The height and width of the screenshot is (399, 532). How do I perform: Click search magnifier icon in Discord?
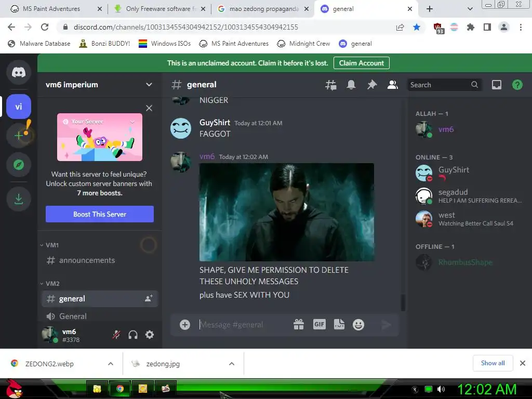pyautogui.click(x=474, y=85)
